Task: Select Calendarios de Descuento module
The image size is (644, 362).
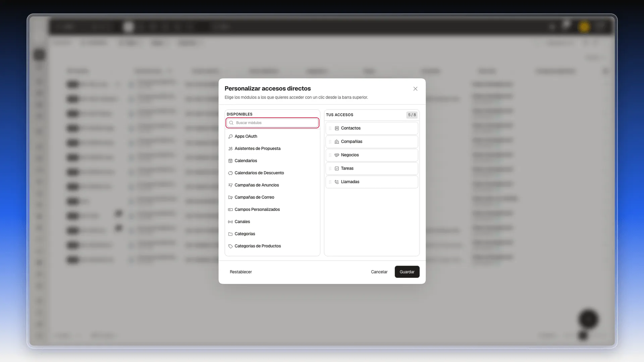Action: coord(272,173)
